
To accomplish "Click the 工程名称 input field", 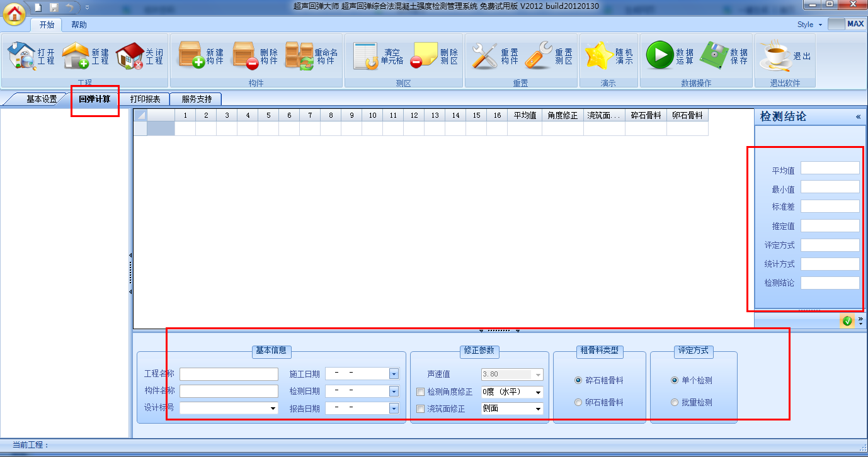I will click(x=229, y=375).
